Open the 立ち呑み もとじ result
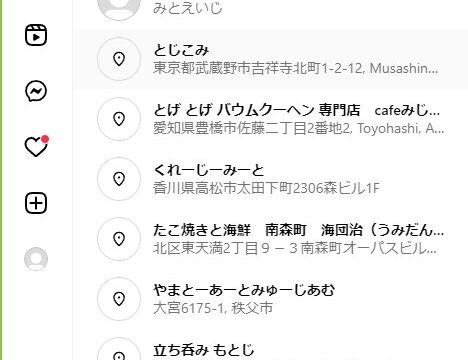The height and width of the screenshot is (360, 468). click(271, 345)
